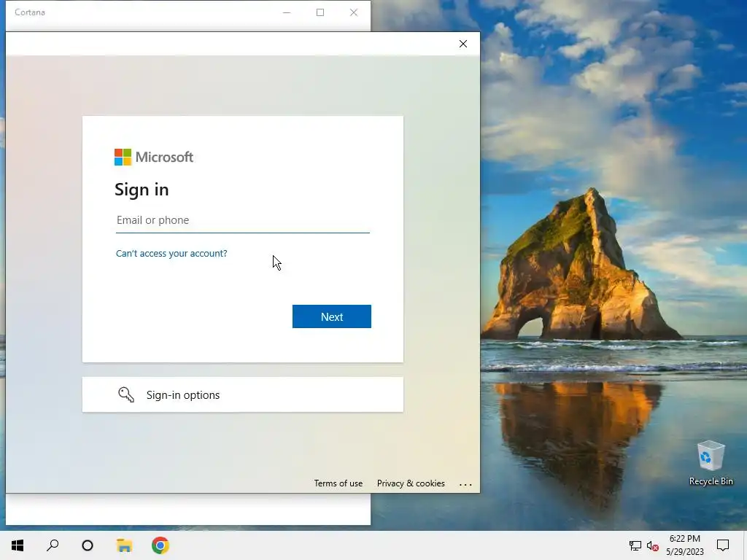747x560 pixels.
Task: Click the muted volume tray icon
Action: click(x=653, y=545)
